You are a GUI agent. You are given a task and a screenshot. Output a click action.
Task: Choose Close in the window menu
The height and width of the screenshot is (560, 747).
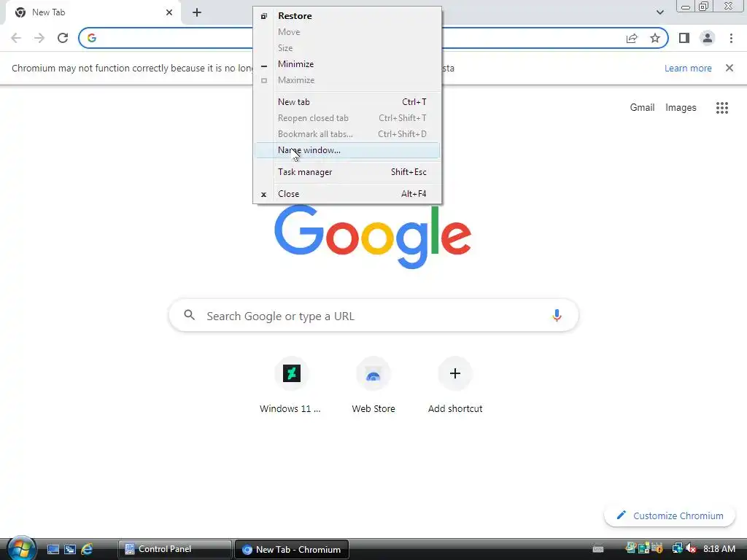coord(347,194)
